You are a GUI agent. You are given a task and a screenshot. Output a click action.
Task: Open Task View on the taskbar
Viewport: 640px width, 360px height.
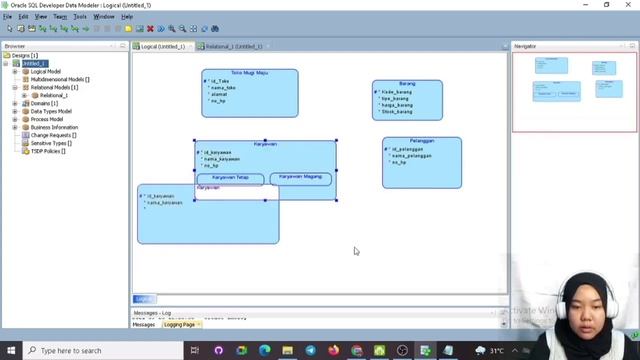point(195,350)
